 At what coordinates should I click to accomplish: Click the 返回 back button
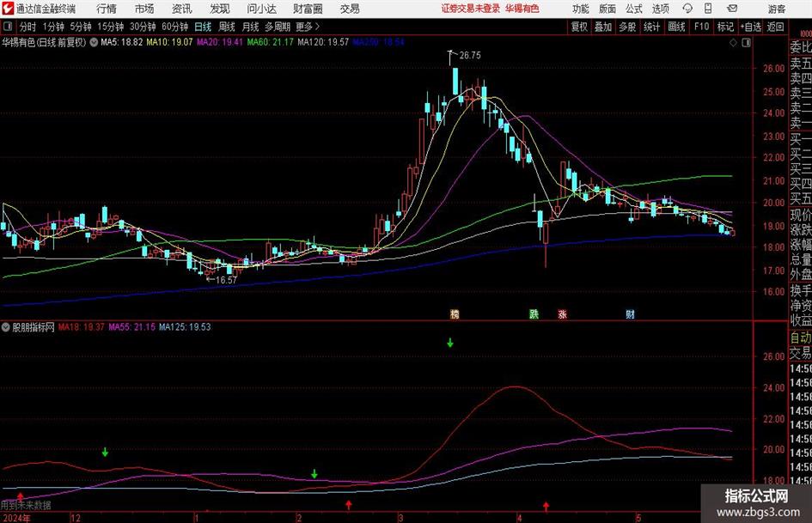click(x=775, y=27)
